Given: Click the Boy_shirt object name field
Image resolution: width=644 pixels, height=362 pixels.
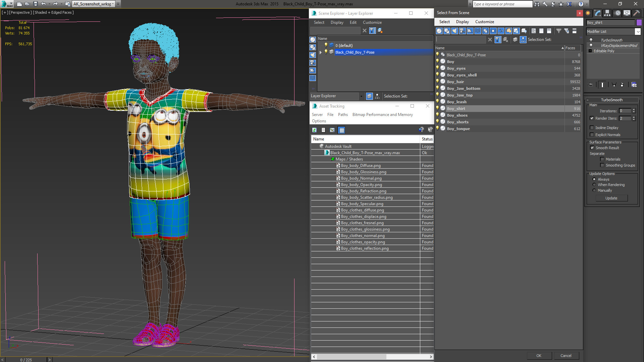Looking at the screenshot, I should [x=610, y=22].
